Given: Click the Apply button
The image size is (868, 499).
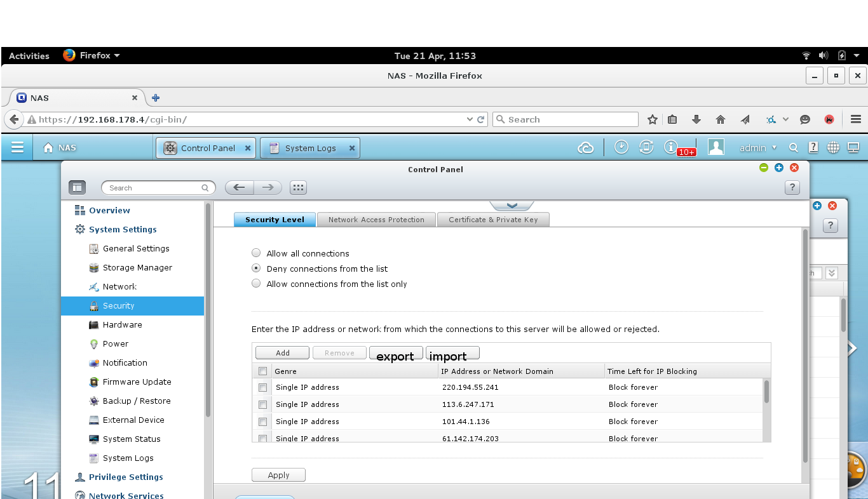Looking at the screenshot, I should [278, 475].
